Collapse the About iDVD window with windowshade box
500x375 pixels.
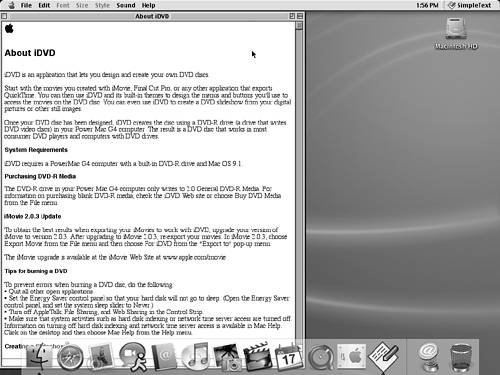click(300, 16)
